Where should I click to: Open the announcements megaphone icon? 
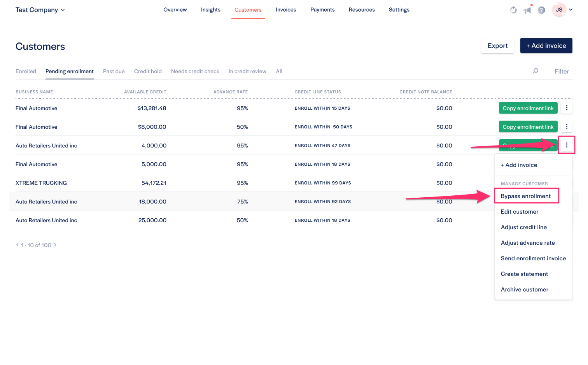[527, 10]
